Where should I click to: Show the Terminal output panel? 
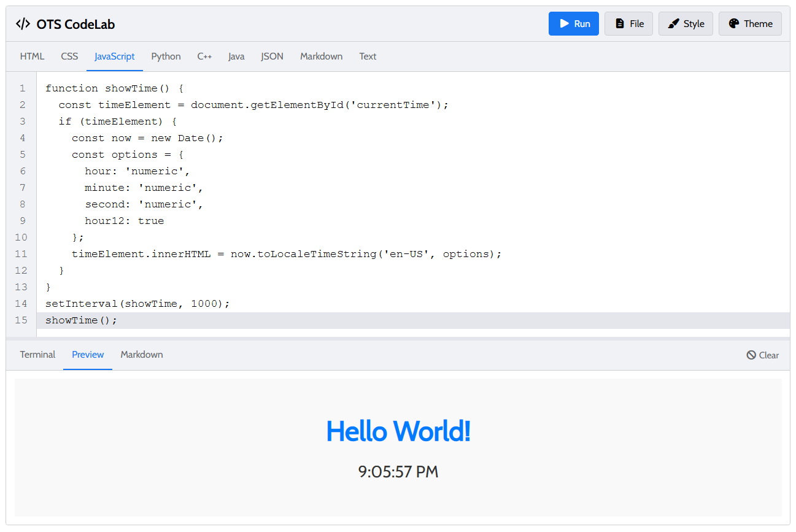tap(37, 355)
